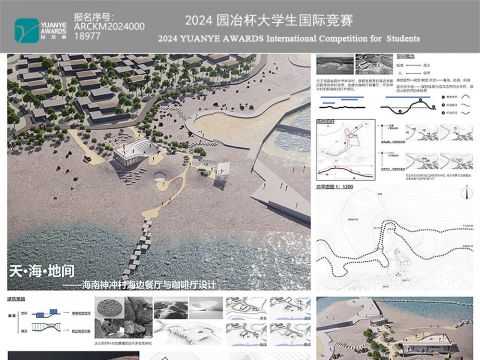This screenshot has height=360, width=480.
Task: Open the white shell-shaped building image
Action: (x=206, y=308)
